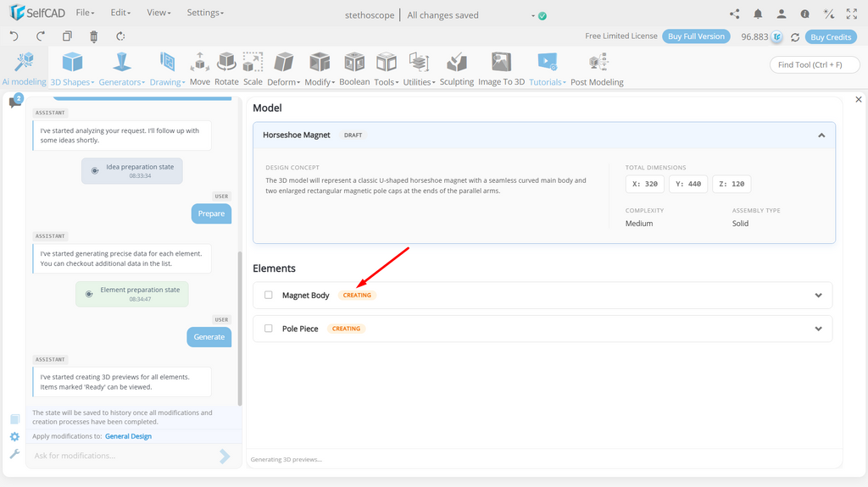Collapse the Horseshoe Magnet model card
Viewport: 868px width, 487px height.
pos(821,135)
